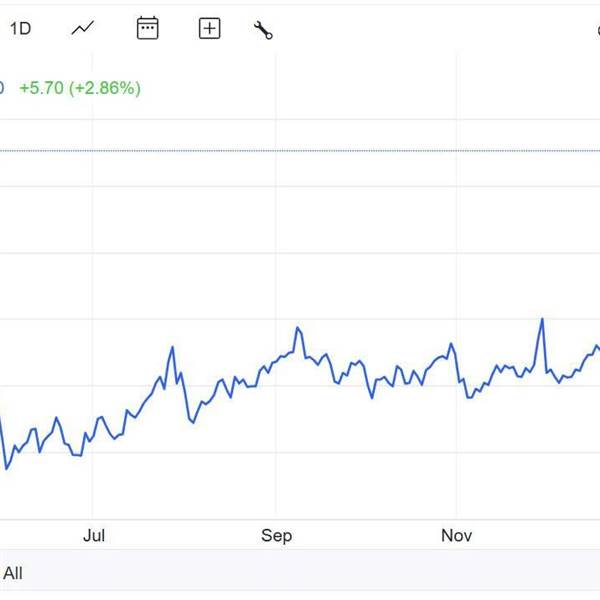Open the 1D interval selector
The height and width of the screenshot is (600, 600).
click(x=20, y=29)
